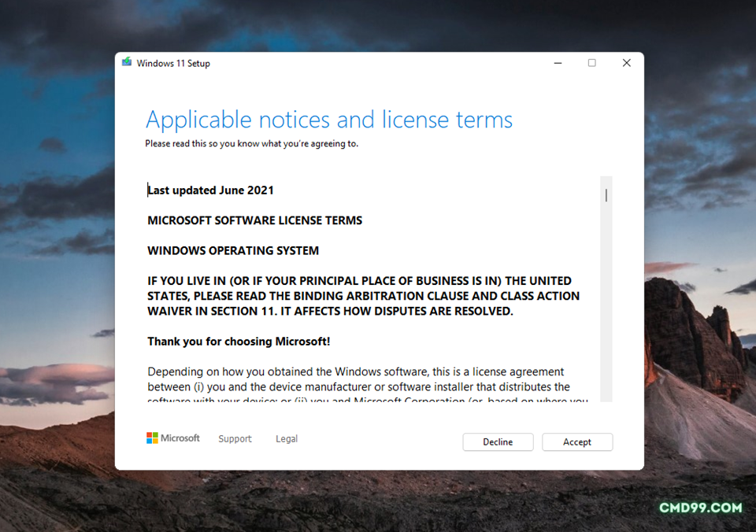
Task: Accept the license terms
Action: click(577, 441)
